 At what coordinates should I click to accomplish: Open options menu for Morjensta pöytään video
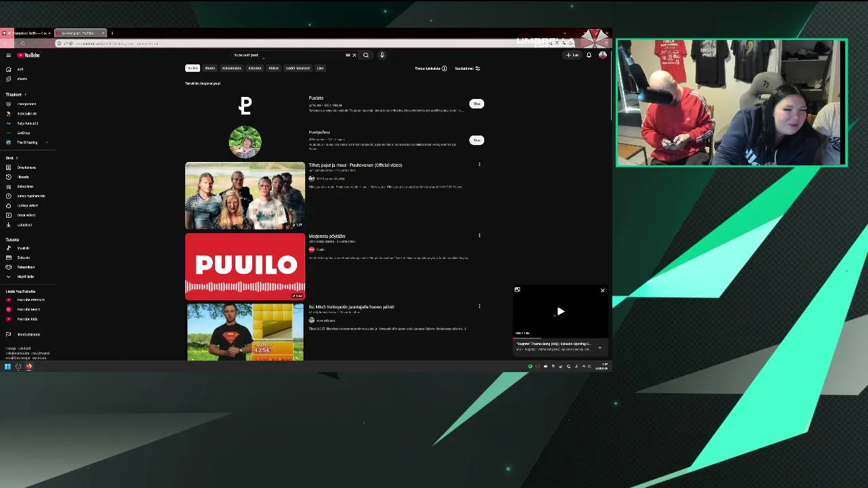coord(479,236)
